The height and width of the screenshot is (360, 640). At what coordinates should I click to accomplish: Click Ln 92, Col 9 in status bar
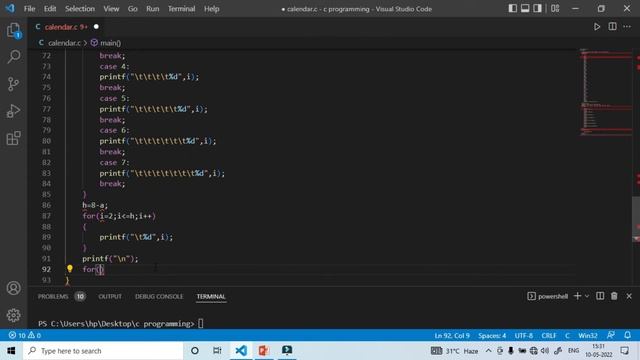pyautogui.click(x=452, y=336)
